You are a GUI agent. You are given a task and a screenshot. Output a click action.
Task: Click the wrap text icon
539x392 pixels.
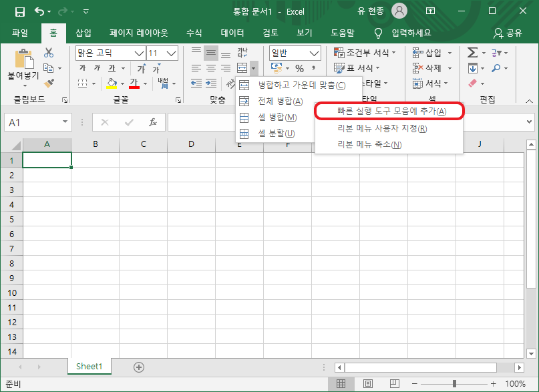pyautogui.click(x=242, y=53)
